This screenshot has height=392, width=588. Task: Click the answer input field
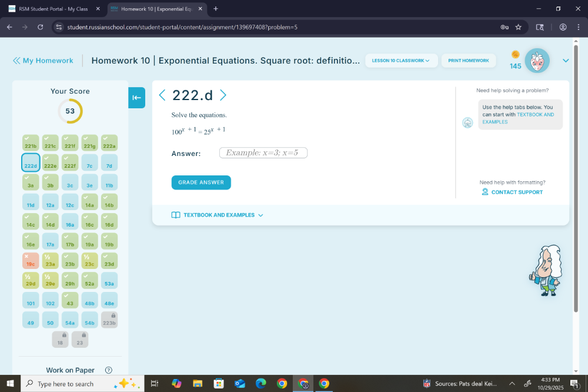click(263, 153)
